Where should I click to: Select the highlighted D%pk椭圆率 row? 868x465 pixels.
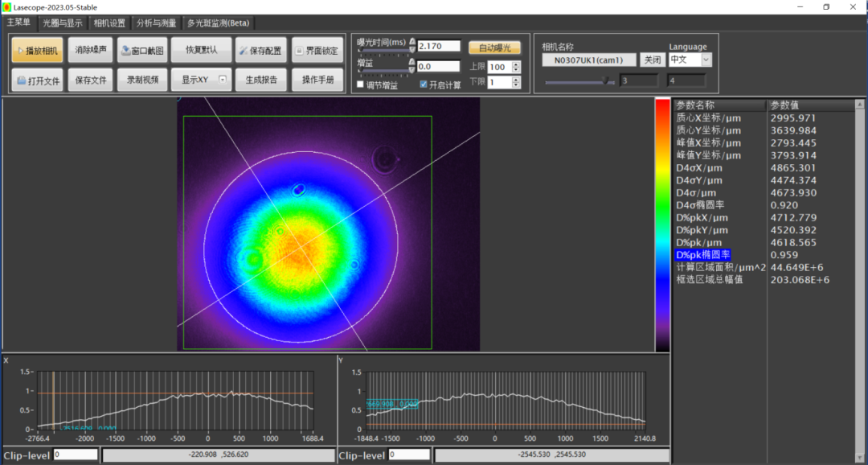(x=764, y=255)
